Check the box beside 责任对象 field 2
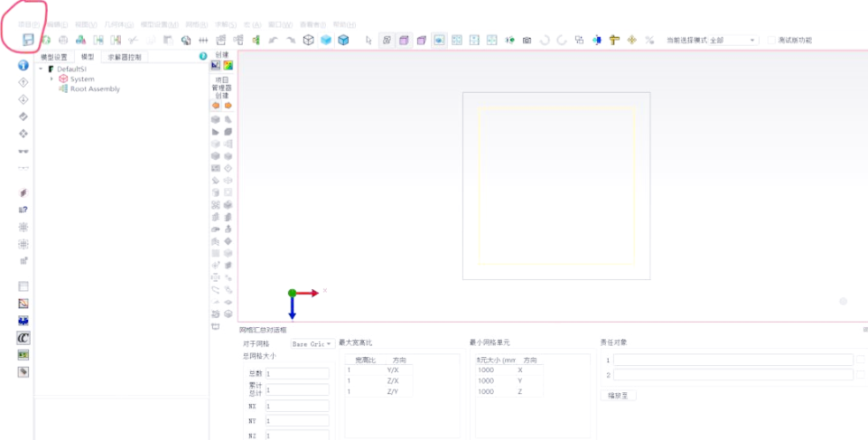The image size is (868, 440). click(861, 375)
